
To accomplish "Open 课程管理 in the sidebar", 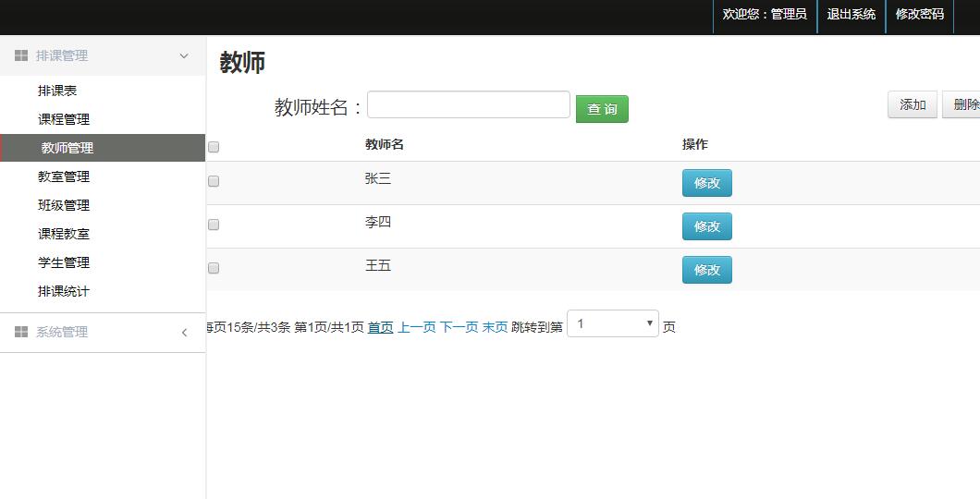I will (64, 119).
